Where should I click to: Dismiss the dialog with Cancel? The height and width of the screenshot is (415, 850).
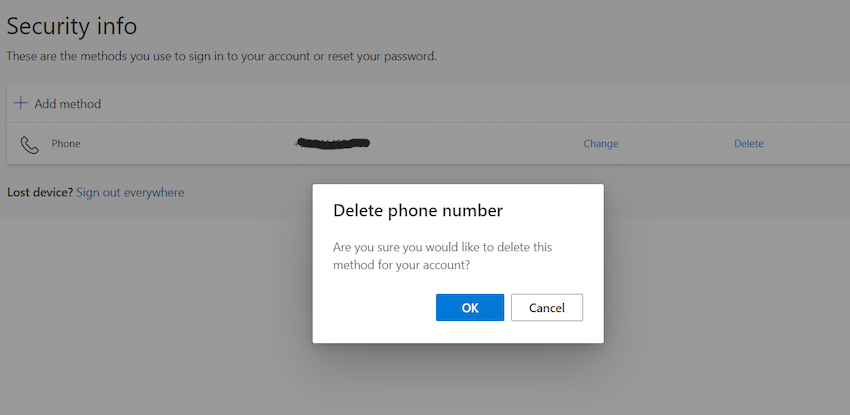[x=547, y=308]
